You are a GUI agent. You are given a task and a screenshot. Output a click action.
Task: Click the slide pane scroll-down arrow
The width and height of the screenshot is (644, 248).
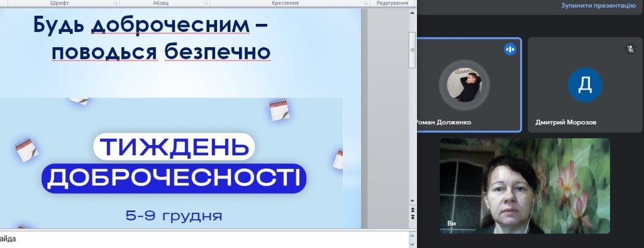[x=413, y=202]
